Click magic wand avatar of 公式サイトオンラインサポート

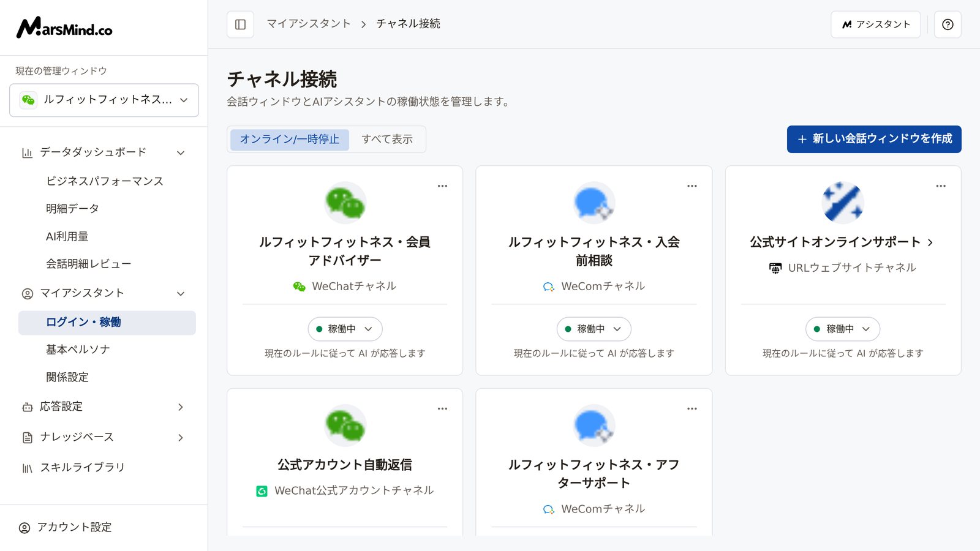(x=843, y=203)
